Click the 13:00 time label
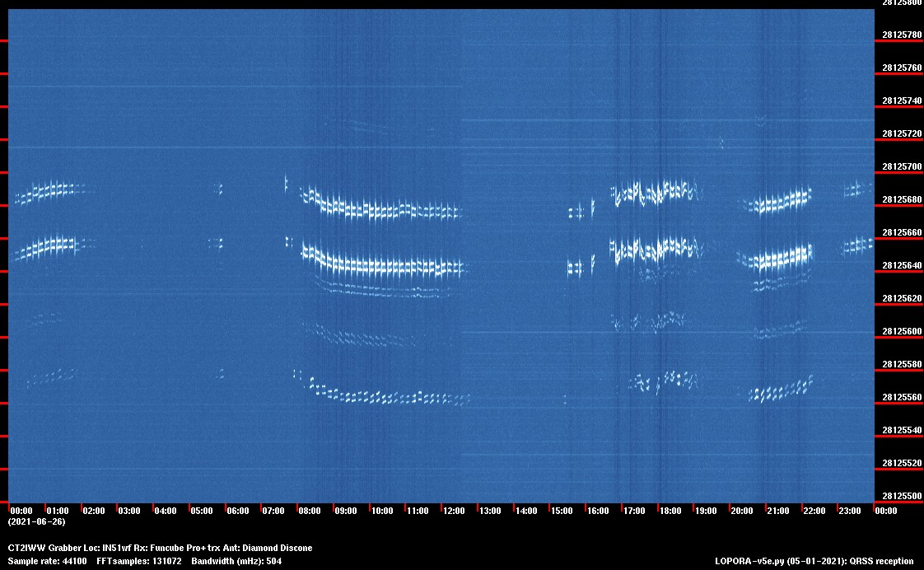Screen dimensions: 924x570 [x=490, y=511]
